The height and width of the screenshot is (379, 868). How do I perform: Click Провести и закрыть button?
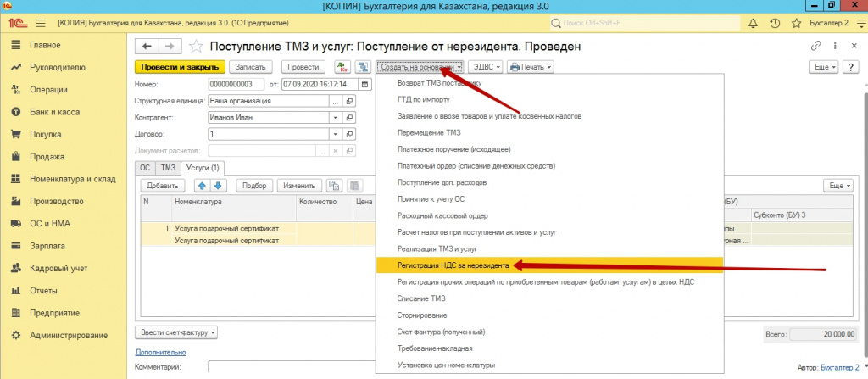pos(181,67)
